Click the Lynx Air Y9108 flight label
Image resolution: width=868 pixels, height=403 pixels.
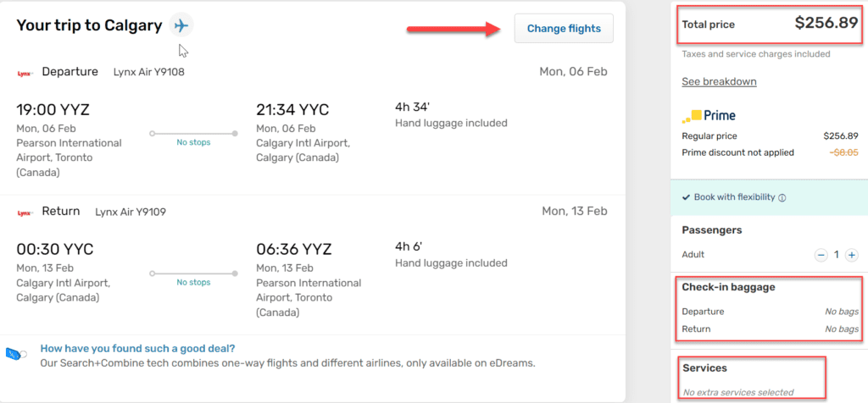point(149,72)
